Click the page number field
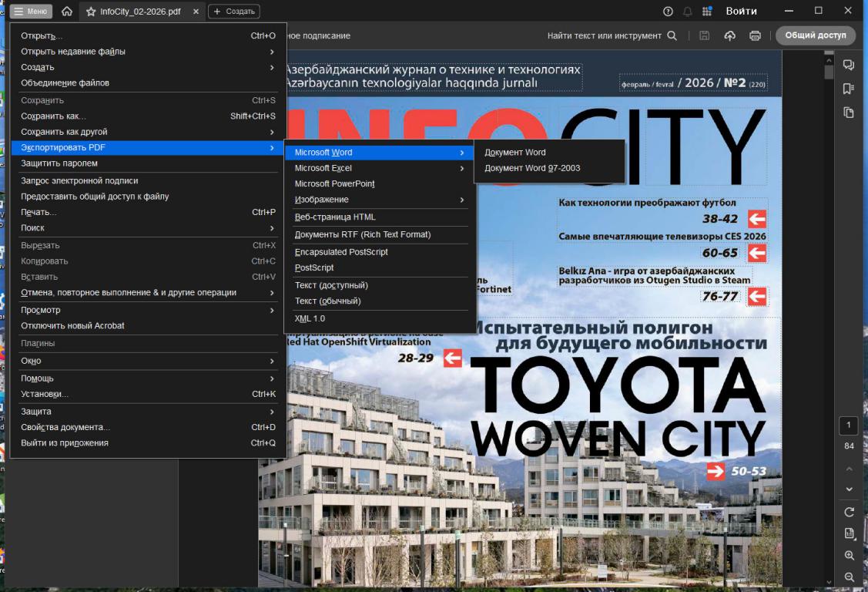This screenshot has width=868, height=592. pyautogui.click(x=850, y=425)
